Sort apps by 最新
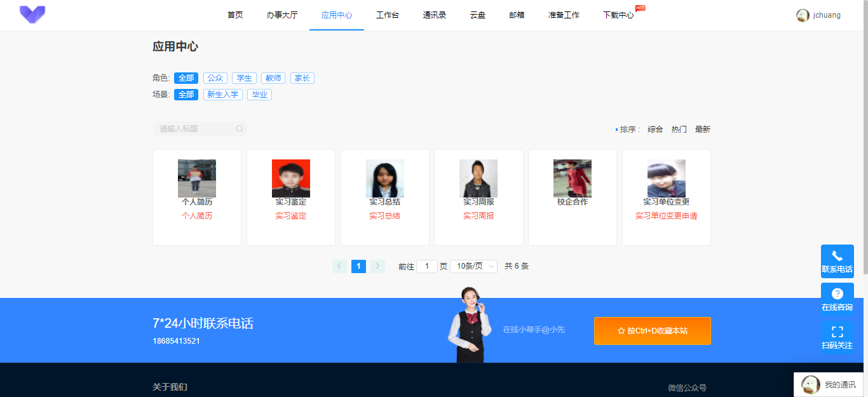Image resolution: width=868 pixels, height=397 pixels. [x=703, y=130]
